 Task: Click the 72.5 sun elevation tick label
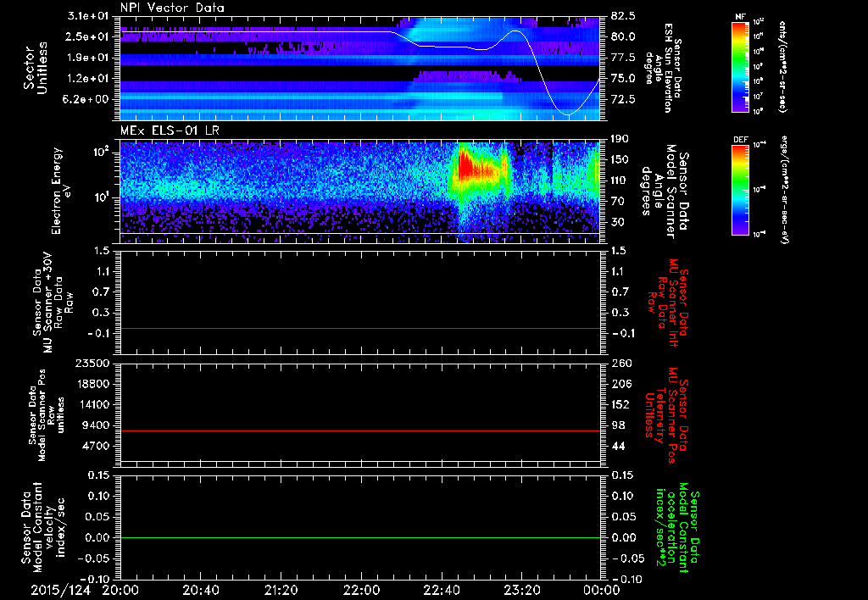(x=623, y=99)
